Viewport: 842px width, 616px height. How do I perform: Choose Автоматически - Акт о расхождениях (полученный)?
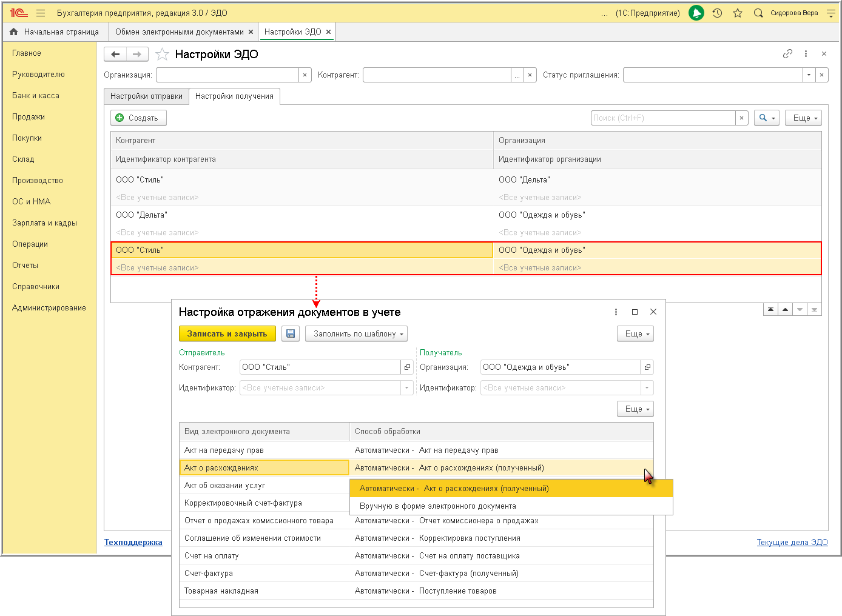[511, 489]
